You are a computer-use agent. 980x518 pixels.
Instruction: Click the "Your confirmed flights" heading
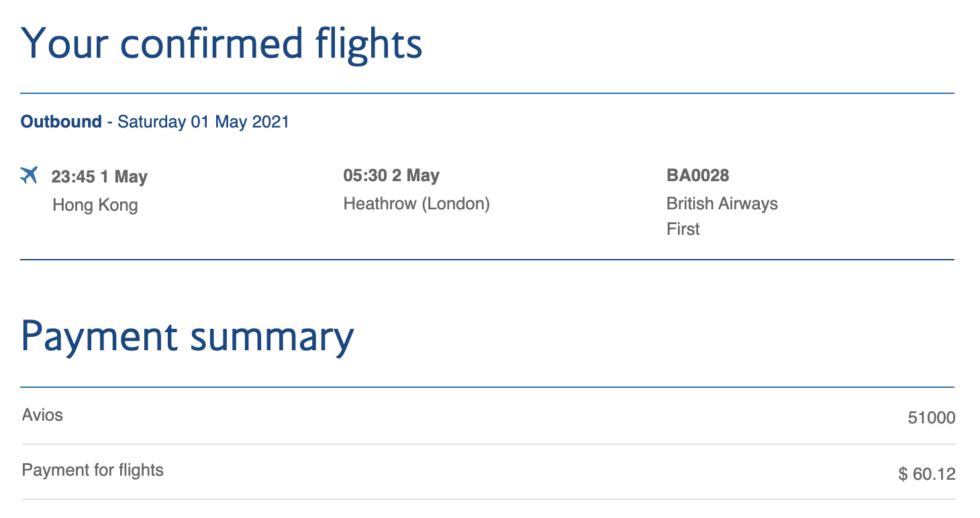coord(222,43)
